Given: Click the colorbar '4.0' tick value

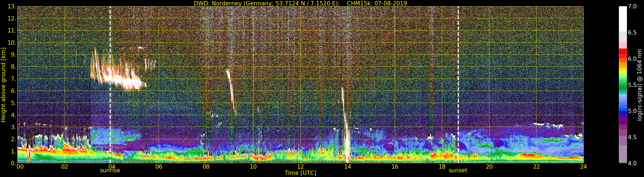Looking at the screenshot, I should pos(632,163).
